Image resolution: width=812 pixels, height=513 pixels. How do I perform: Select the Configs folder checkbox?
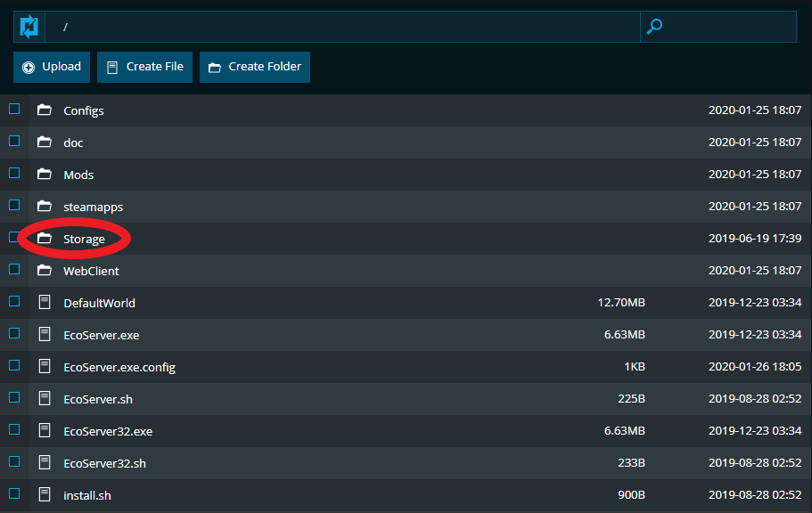14,109
